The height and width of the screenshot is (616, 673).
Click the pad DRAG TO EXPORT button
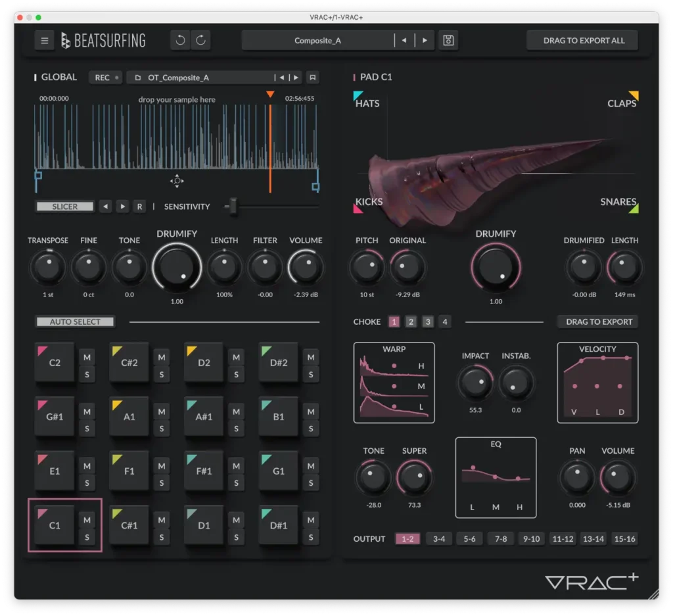point(599,321)
